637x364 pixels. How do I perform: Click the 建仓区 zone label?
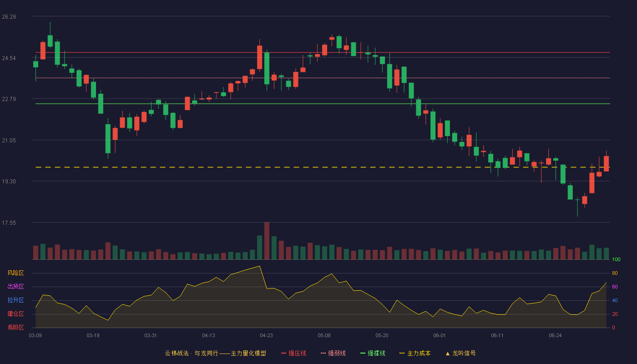15,314
